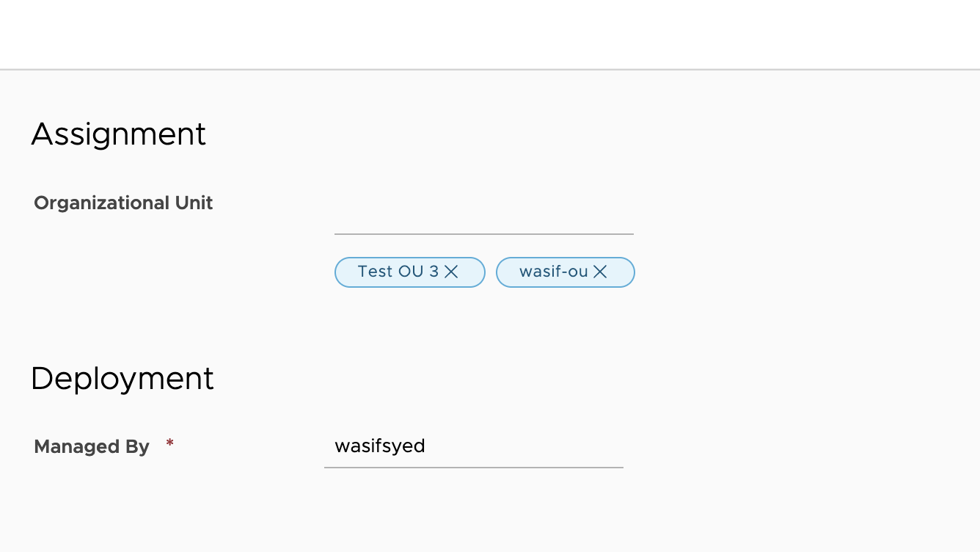The image size is (980, 552).
Task: Click the Organizational Unit field label
Action: [123, 203]
